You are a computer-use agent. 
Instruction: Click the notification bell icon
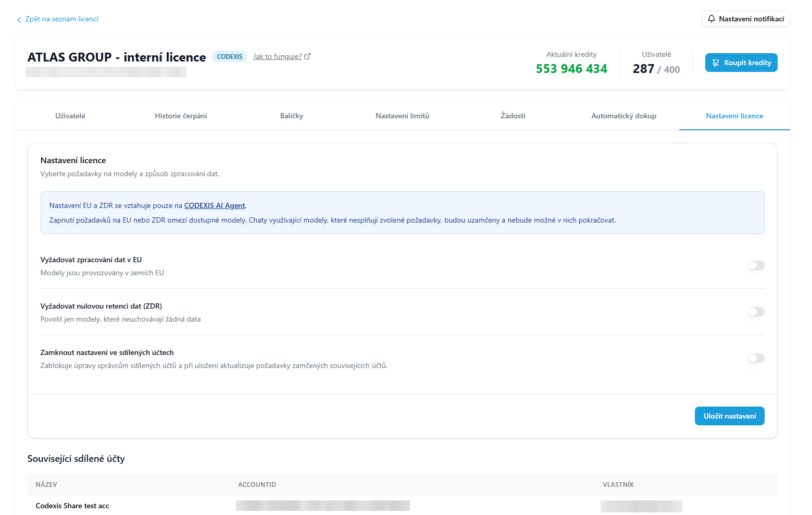[711, 19]
